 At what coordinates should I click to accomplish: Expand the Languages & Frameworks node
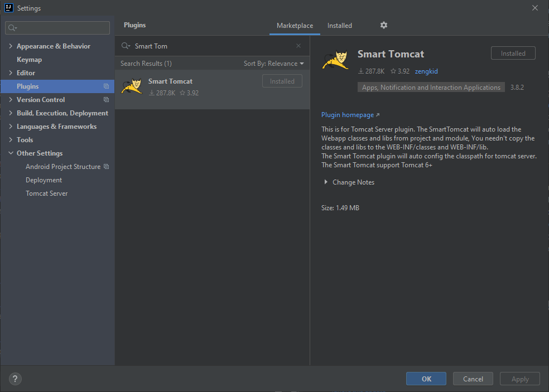[11, 127]
